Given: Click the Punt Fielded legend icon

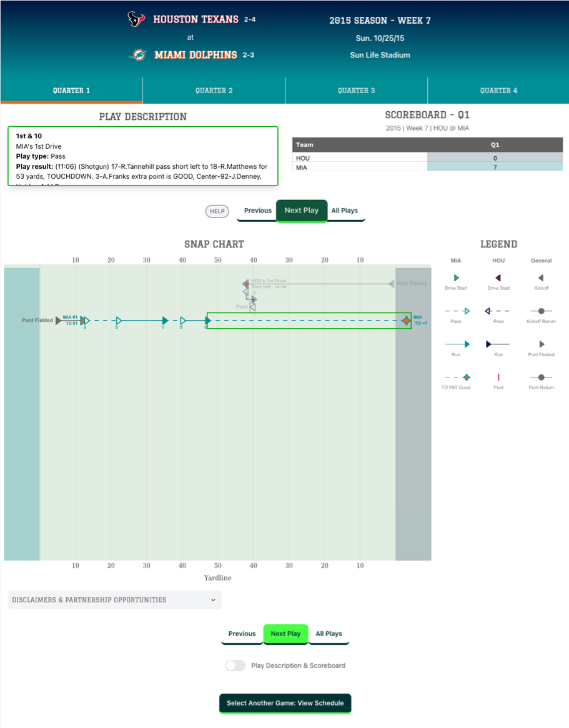Looking at the screenshot, I should click(x=542, y=344).
